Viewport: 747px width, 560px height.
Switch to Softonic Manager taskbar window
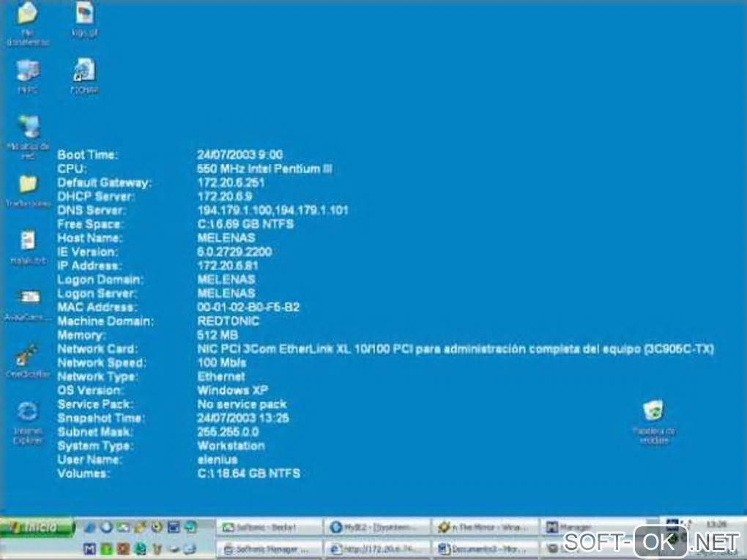tap(270, 549)
